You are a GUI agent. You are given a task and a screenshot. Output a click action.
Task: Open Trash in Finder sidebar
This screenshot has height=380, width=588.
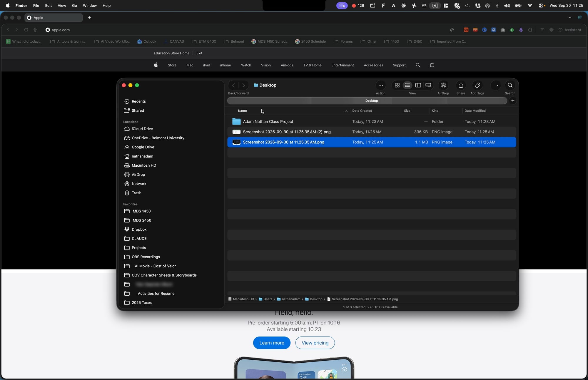point(136,193)
